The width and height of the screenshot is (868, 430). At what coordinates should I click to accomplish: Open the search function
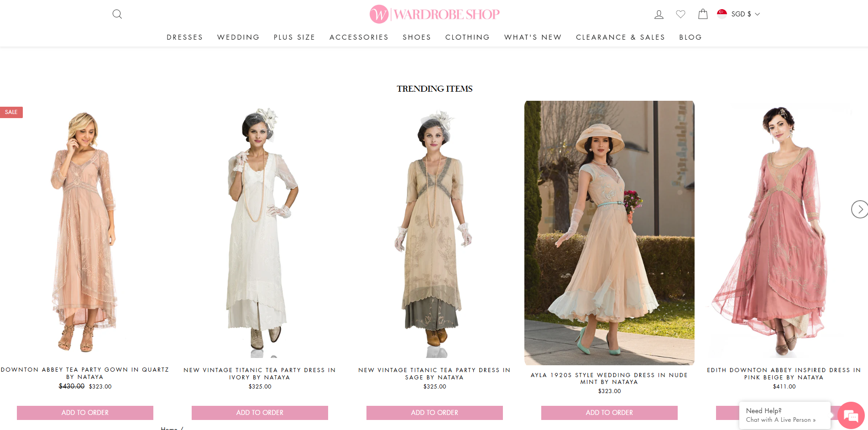tap(117, 14)
